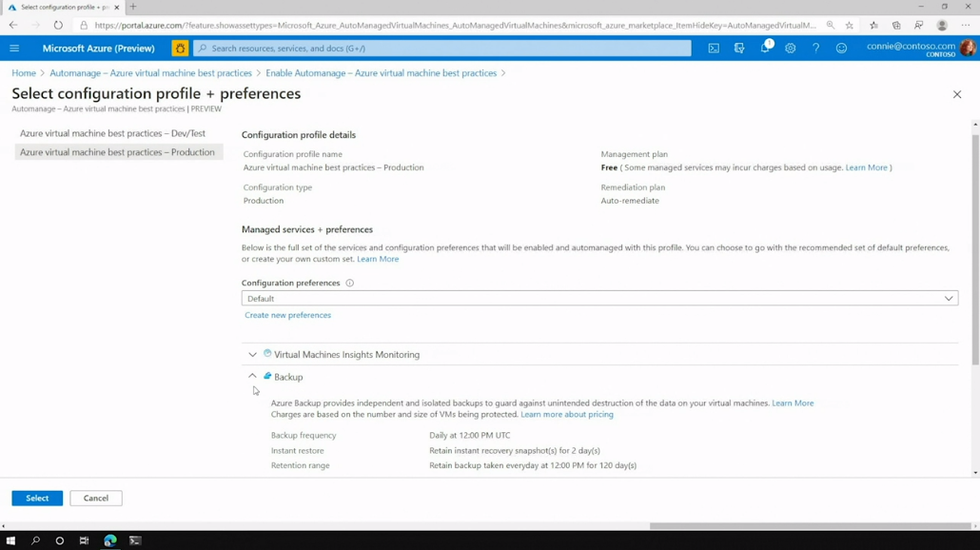Open Windows taskbar search

tap(35, 540)
